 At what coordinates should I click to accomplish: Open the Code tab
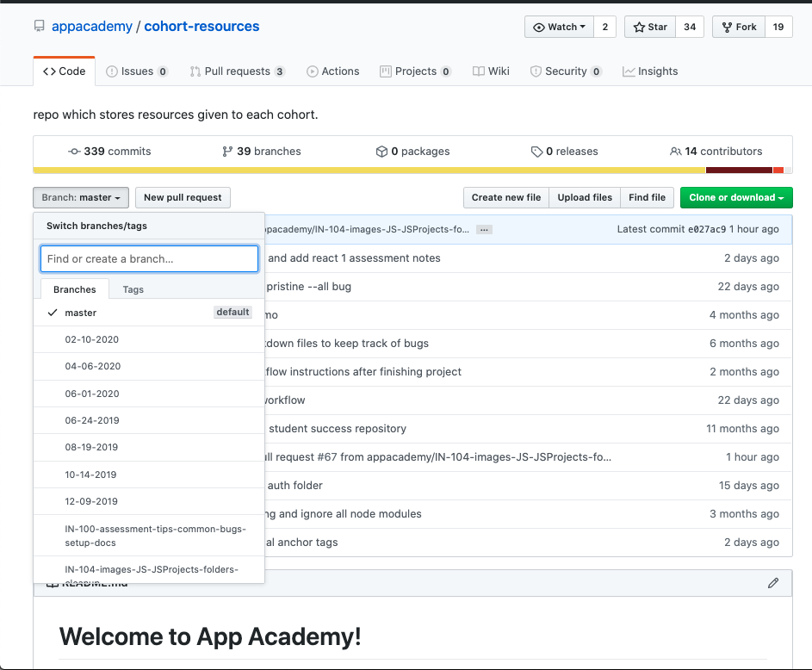click(x=65, y=71)
